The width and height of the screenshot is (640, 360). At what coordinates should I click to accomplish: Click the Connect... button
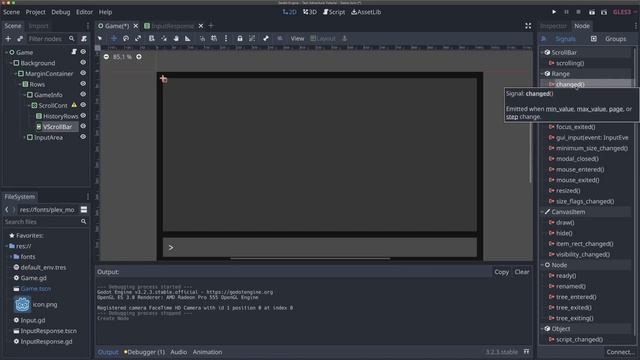click(620, 352)
